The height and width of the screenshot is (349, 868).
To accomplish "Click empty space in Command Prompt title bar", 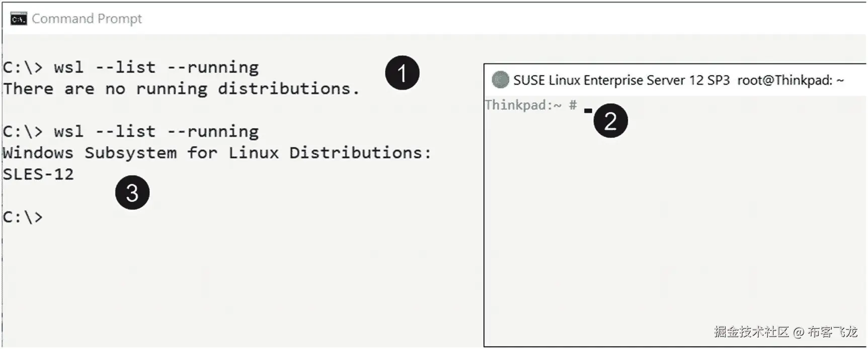I will 453,19.
